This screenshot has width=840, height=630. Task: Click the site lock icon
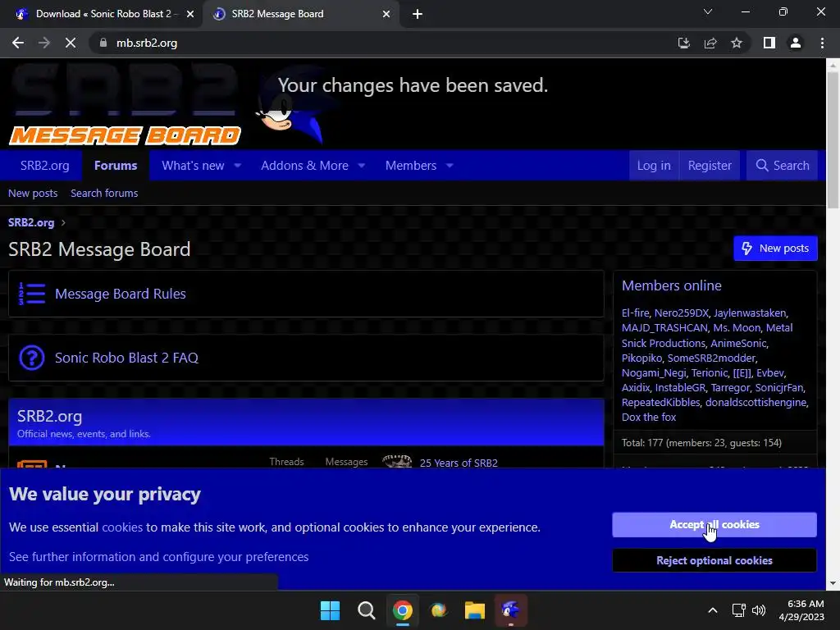(x=103, y=43)
